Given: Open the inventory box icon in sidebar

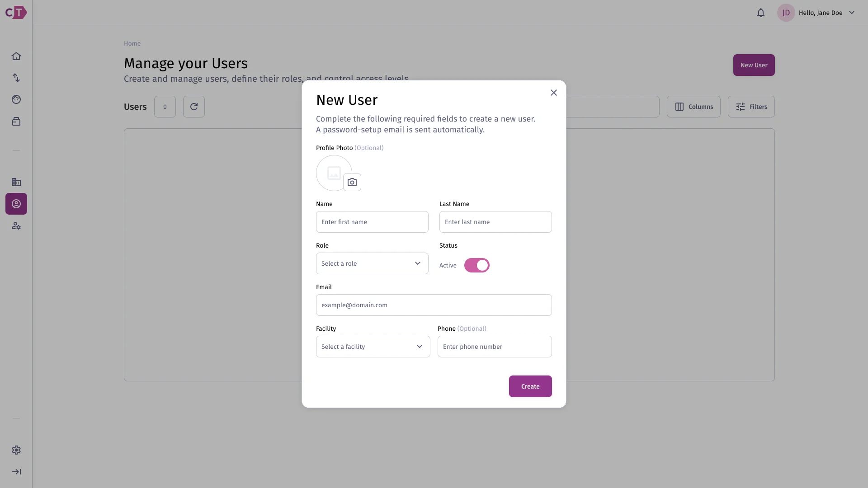Looking at the screenshot, I should pyautogui.click(x=16, y=121).
